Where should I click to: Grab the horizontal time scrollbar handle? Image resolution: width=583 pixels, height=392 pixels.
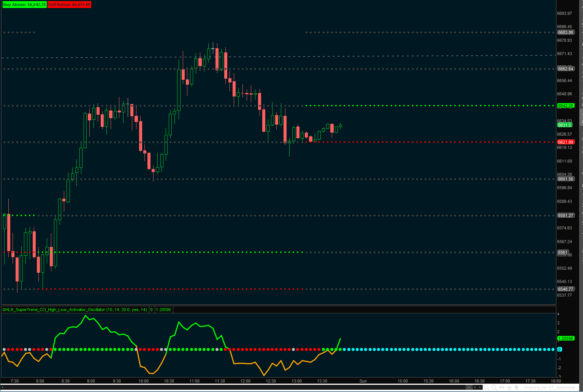[x=469, y=387]
